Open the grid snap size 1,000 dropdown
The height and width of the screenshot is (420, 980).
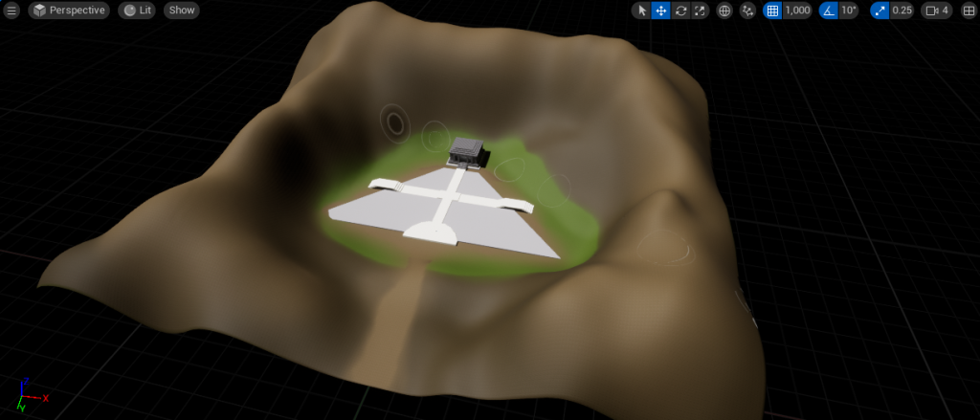coord(797,11)
